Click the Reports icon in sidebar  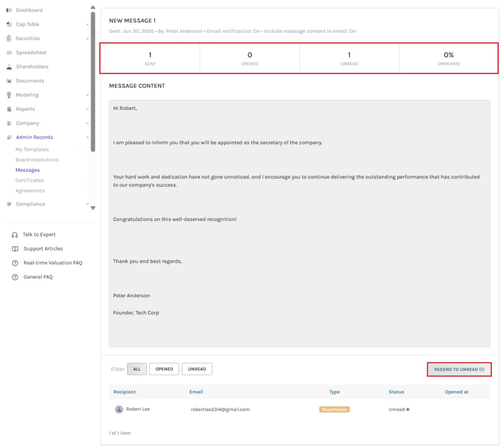(x=9, y=109)
